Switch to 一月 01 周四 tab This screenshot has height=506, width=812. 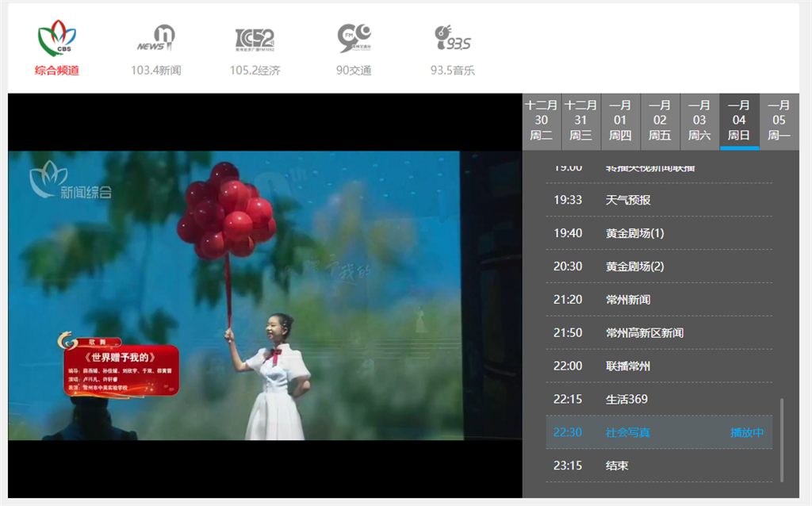620,121
